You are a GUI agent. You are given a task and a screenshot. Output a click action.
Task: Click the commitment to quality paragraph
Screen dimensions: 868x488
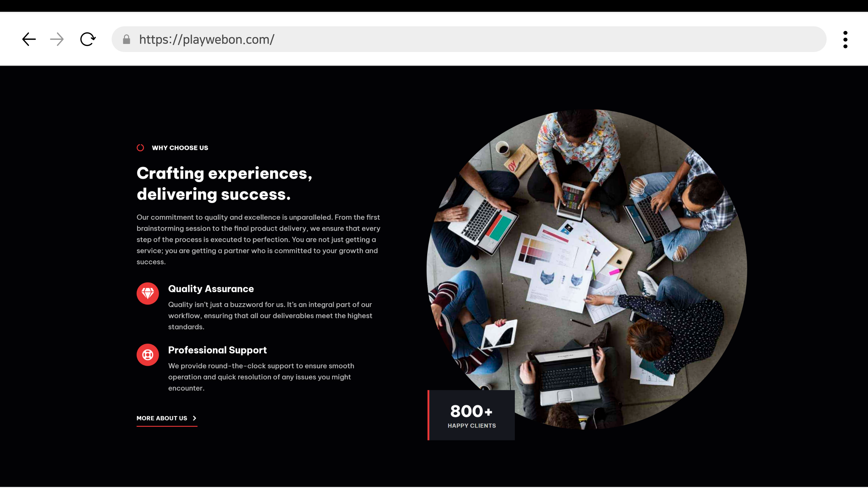click(x=258, y=239)
